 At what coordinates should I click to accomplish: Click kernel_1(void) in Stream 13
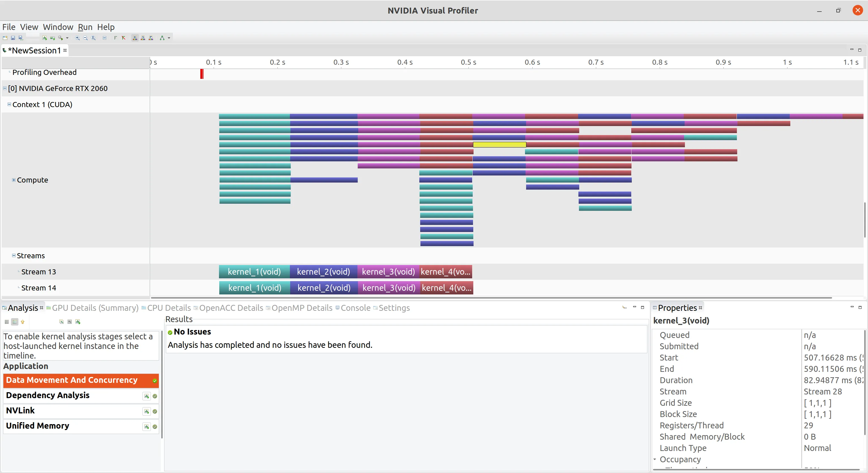tap(254, 272)
